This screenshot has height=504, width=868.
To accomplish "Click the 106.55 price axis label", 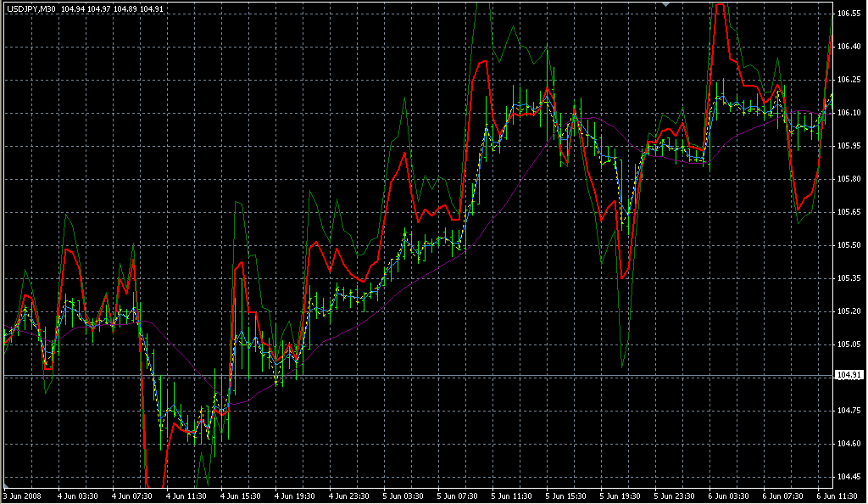I will 849,14.
